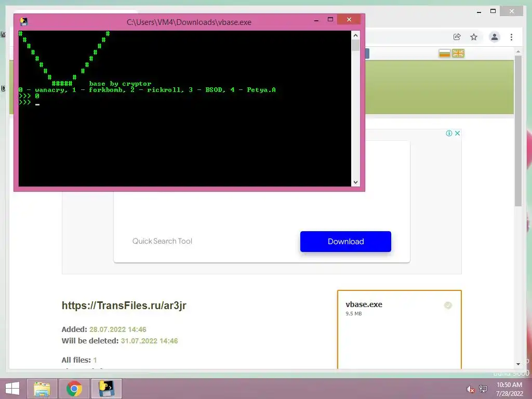Viewport: 532px width, 399px height.
Task: Click the Quick Search Tool text
Action: pos(162,241)
